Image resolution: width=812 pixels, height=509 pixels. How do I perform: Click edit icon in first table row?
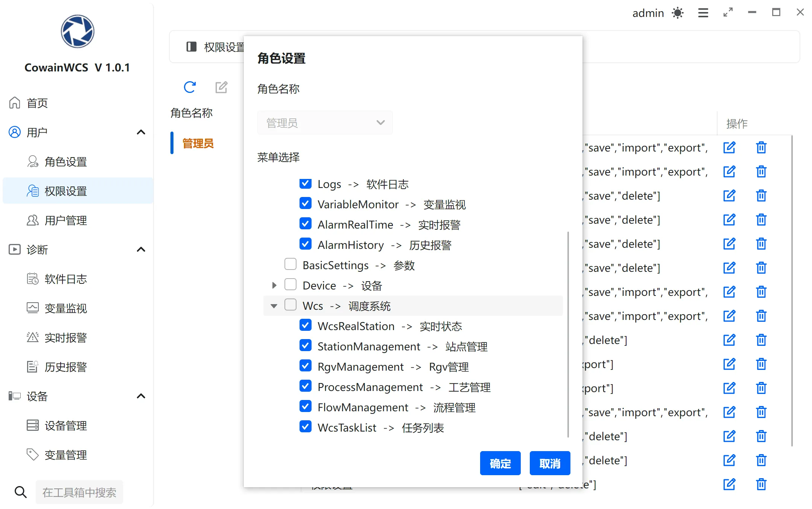click(729, 147)
